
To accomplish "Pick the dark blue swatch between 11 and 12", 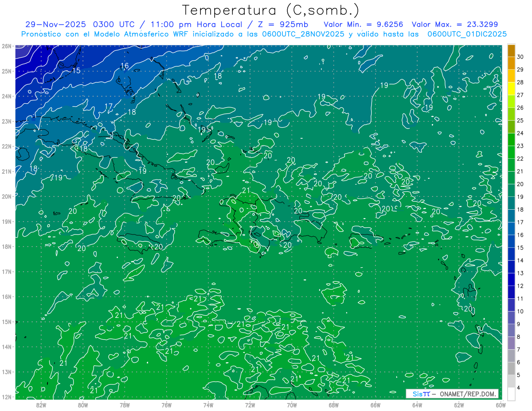I will 511,292.
